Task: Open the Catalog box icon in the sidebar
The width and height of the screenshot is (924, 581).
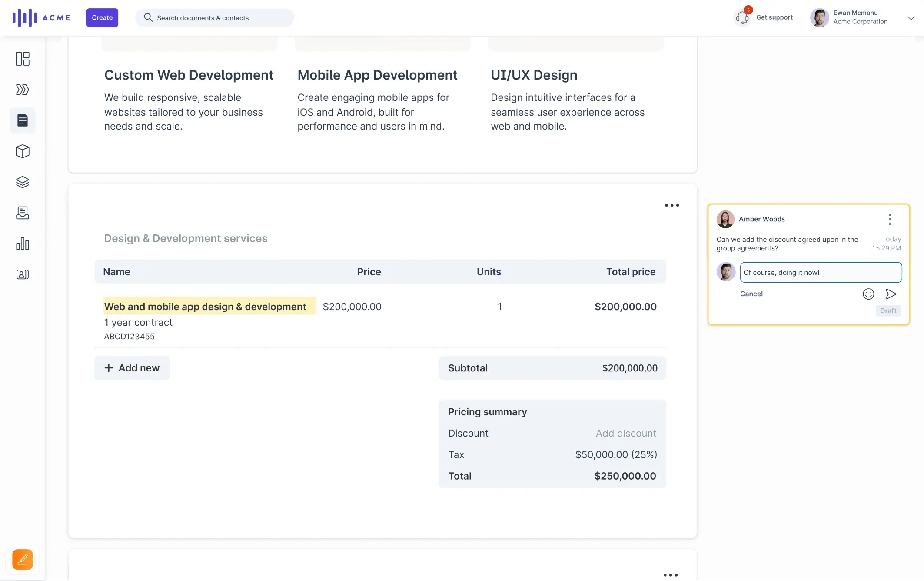Action: pos(22,151)
